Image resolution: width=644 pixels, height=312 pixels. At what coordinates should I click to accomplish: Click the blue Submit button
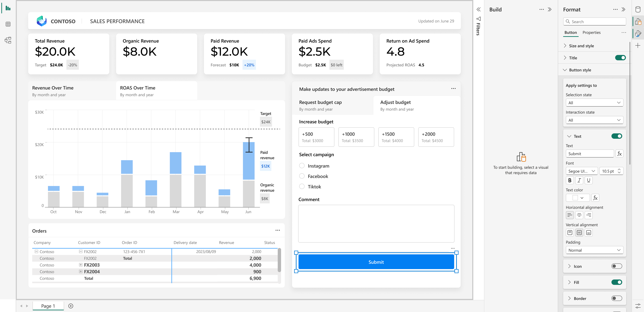coord(376,262)
